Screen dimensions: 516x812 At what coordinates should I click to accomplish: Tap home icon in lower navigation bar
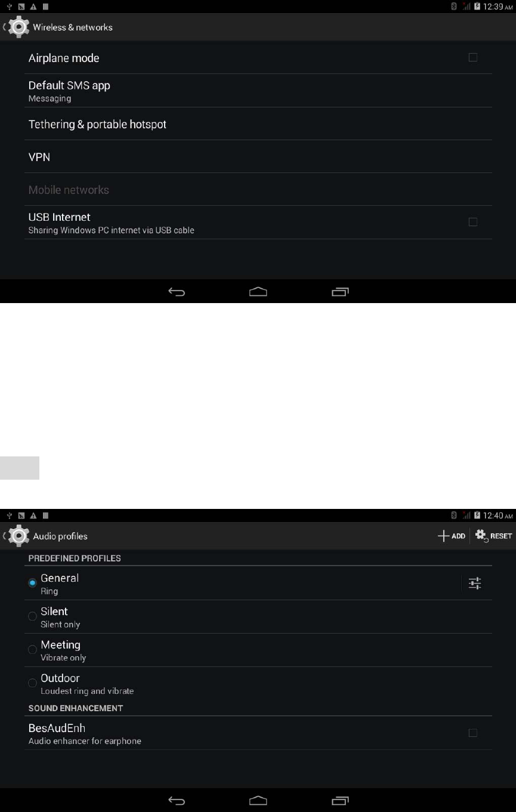258,801
